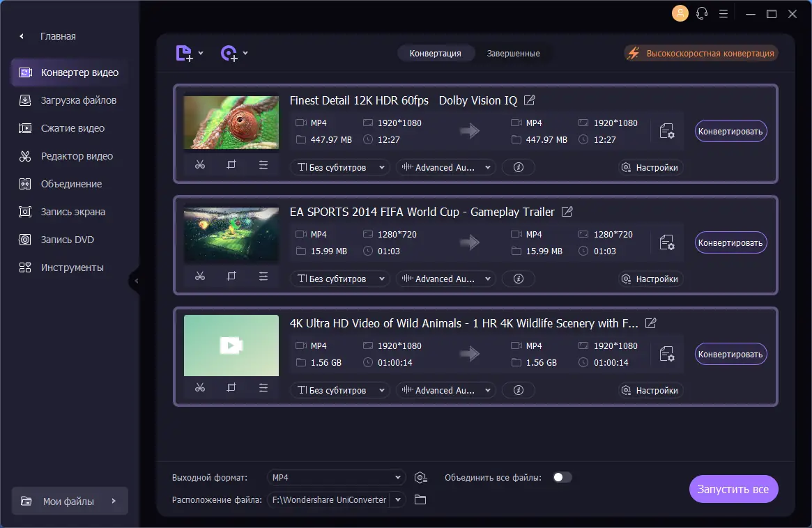Screen dimensions: 812x528
Task: Select Конвертер видео in sidebar
Action: point(70,72)
